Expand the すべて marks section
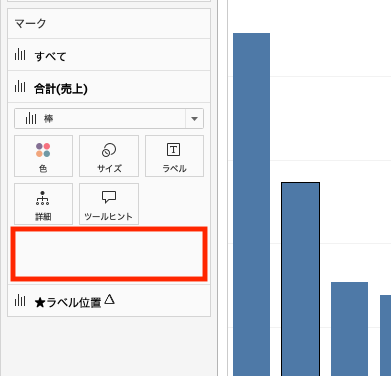This screenshot has height=376, width=391. pyautogui.click(x=109, y=55)
